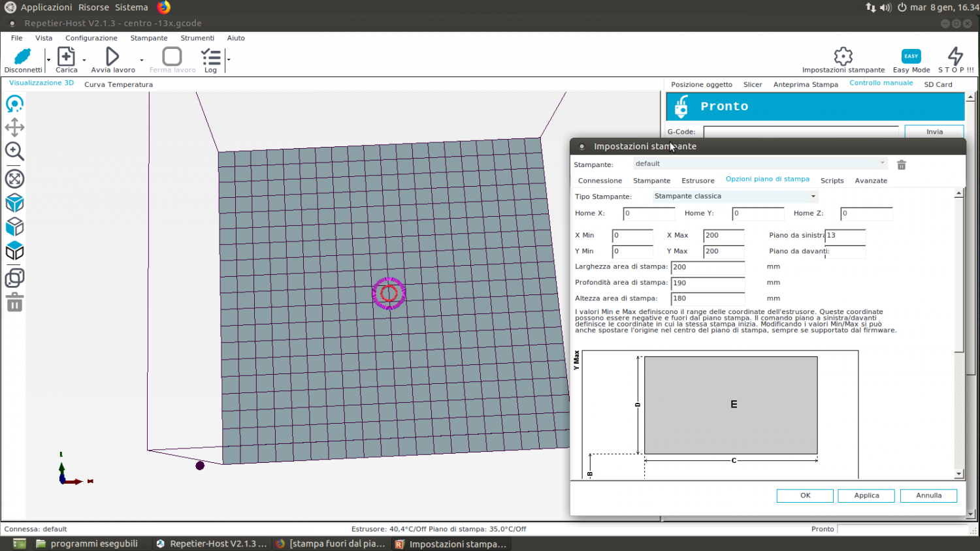Expand the Carica button dropdown arrow
Image resolution: width=980 pixels, height=551 pixels.
click(84, 61)
